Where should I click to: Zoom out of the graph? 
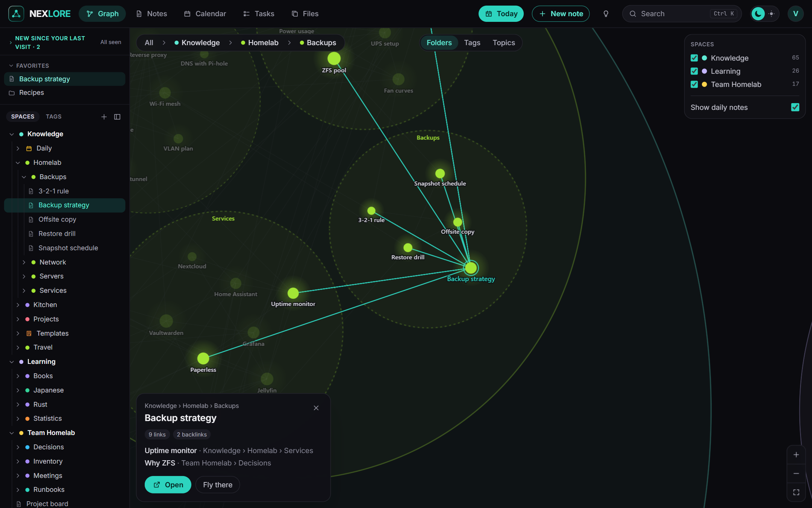point(796,473)
